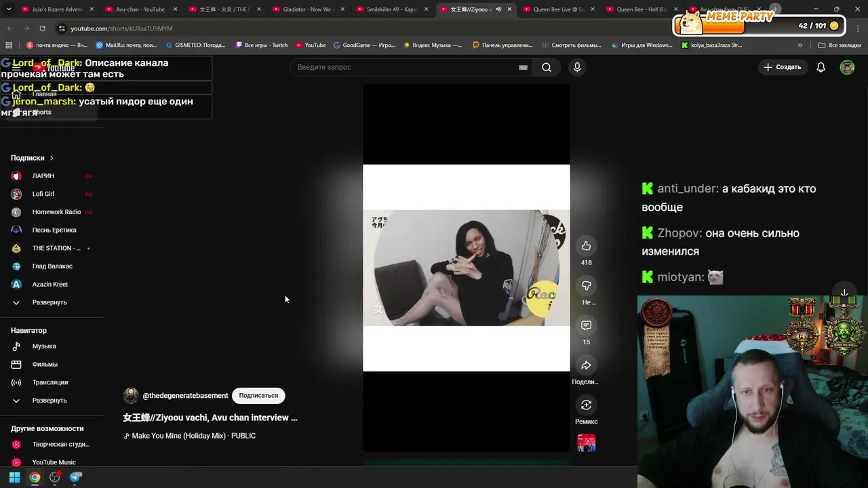Viewport: 868px width, 488px height.
Task: Open Telegram from the taskbar
Action: click(75, 477)
